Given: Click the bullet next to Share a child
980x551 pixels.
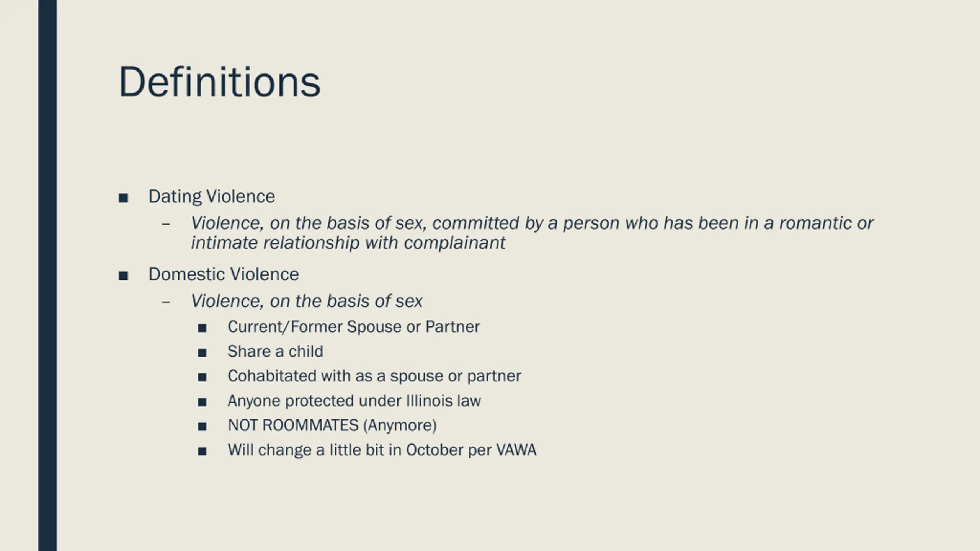Looking at the screenshot, I should click(x=202, y=353).
